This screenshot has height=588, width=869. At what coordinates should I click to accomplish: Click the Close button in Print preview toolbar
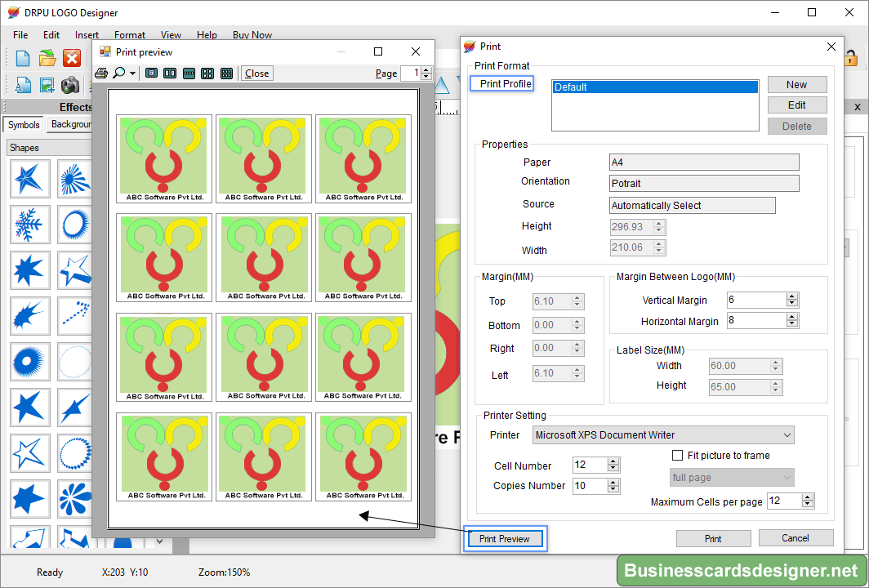(x=257, y=73)
